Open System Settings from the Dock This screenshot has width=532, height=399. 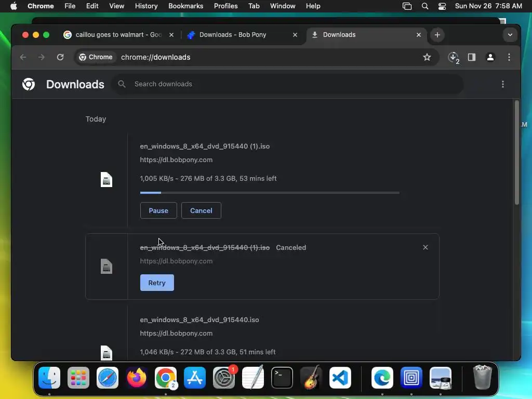point(224,378)
